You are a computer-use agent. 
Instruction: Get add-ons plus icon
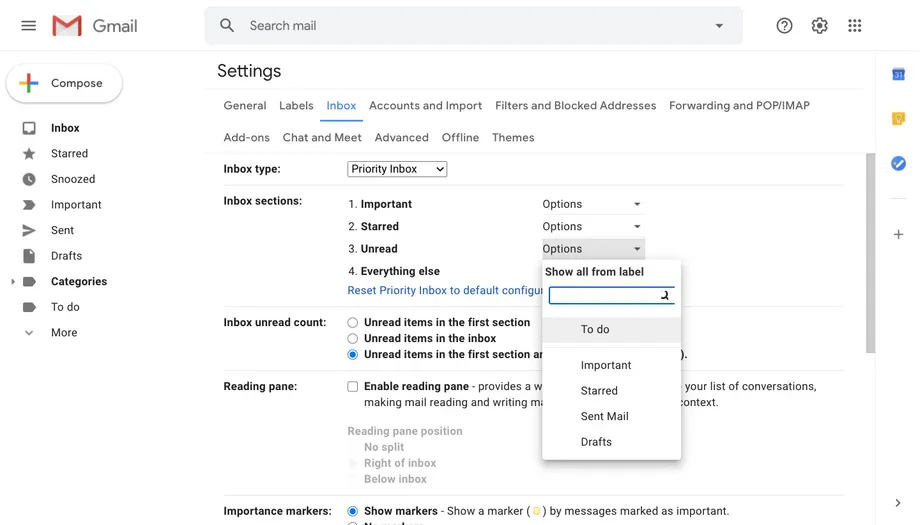pos(898,235)
